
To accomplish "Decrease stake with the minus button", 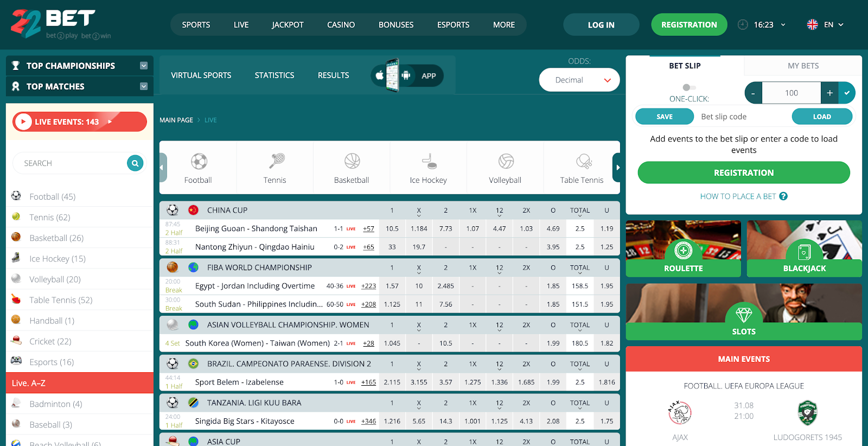I will [754, 93].
